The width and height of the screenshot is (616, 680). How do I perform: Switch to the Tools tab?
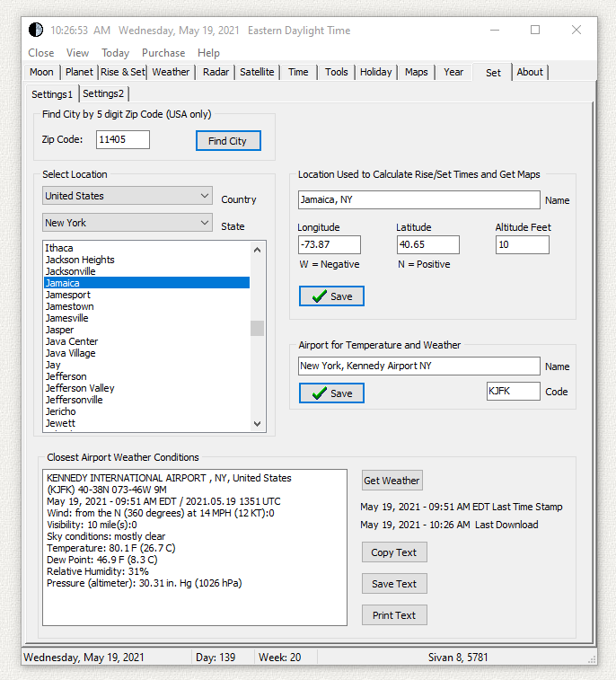coord(337,72)
